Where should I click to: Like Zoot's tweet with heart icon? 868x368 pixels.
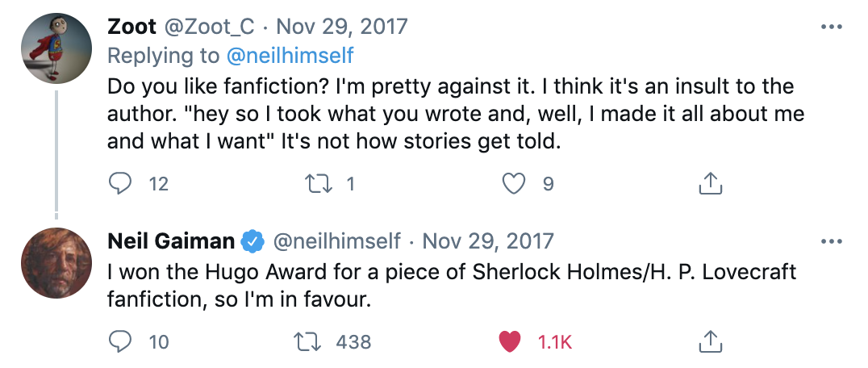[514, 184]
